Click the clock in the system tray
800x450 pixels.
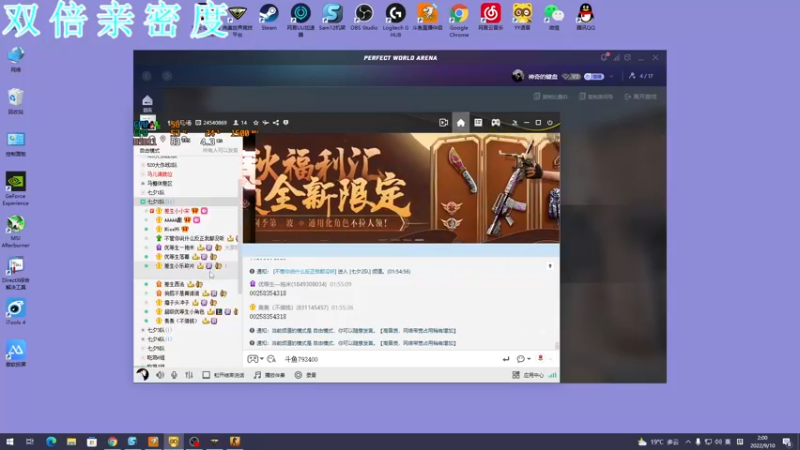click(x=763, y=441)
